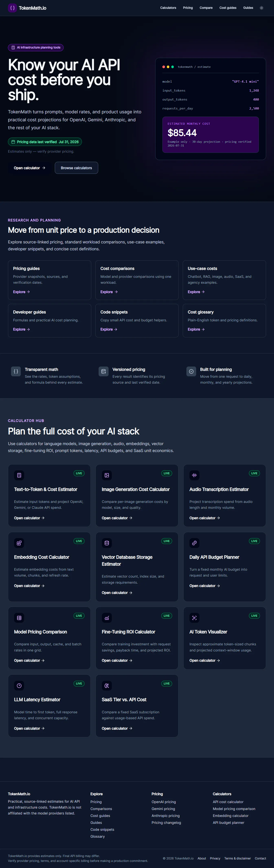
Task: Explore the Cost glossary card
Action: pos(196,329)
